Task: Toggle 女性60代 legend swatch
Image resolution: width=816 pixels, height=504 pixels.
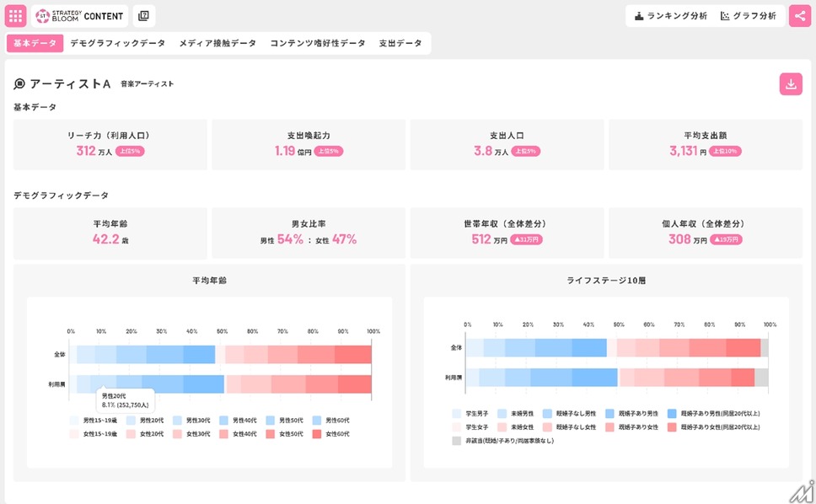Action: [x=316, y=434]
